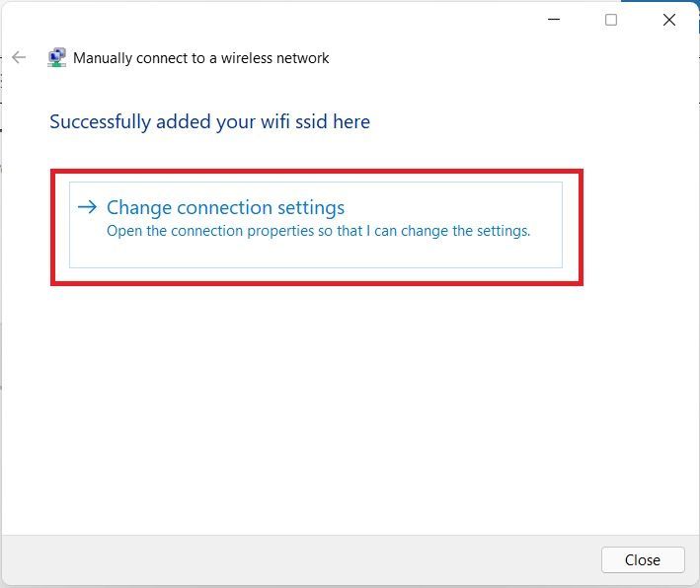Maximize the wireless network dialog window

611,20
